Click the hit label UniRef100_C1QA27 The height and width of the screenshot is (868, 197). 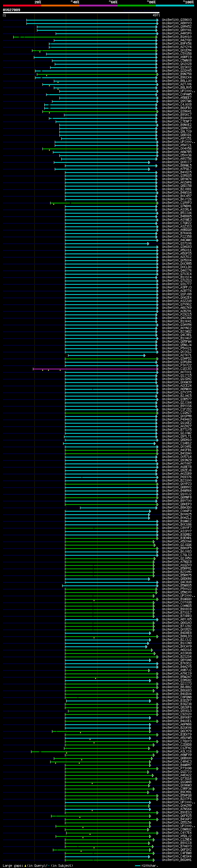coord(177,413)
